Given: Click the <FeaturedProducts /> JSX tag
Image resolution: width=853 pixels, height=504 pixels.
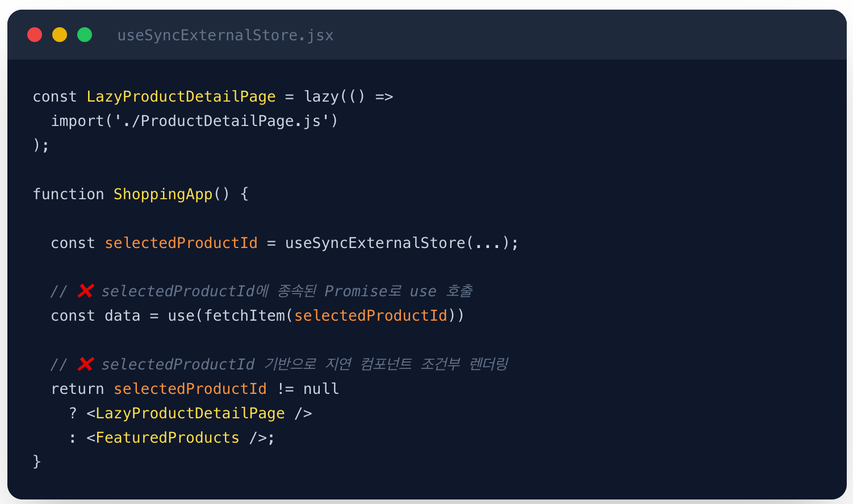Looking at the screenshot, I should (x=177, y=438).
